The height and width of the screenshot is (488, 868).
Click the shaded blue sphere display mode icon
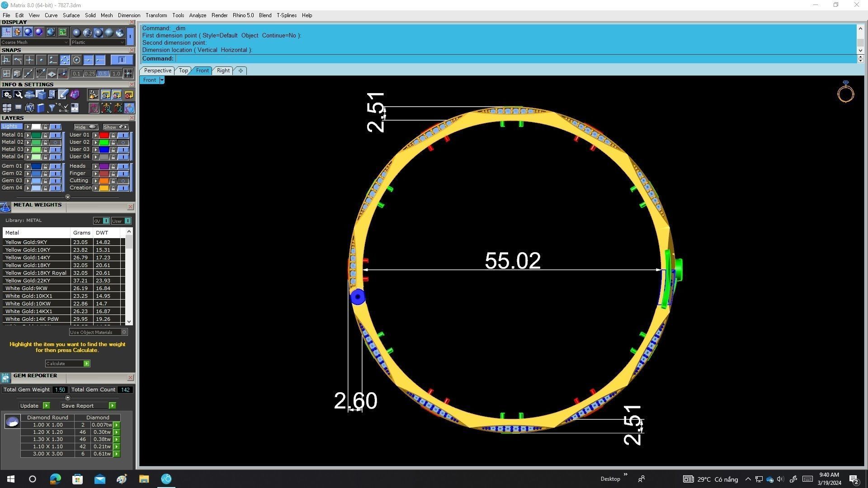pos(28,32)
